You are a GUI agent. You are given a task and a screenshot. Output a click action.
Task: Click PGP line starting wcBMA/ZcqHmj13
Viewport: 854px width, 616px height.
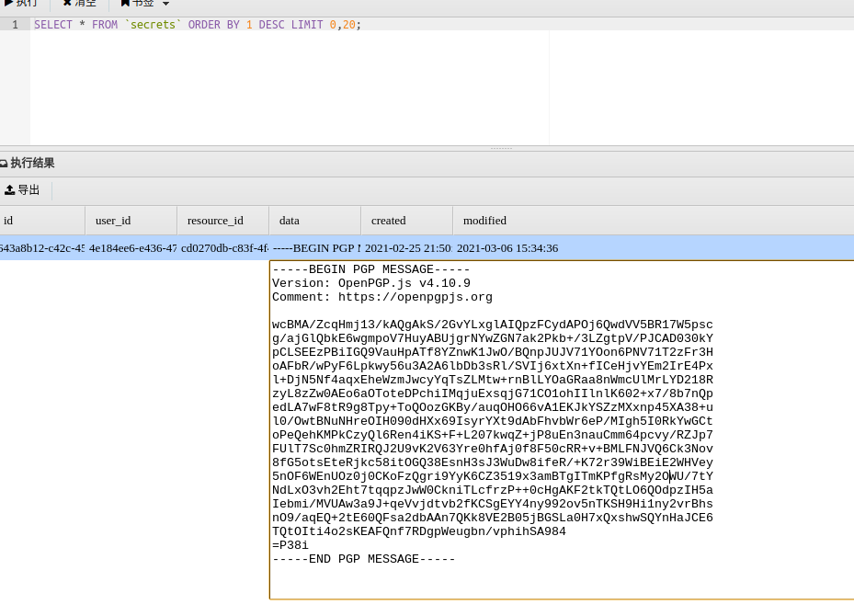pos(493,325)
